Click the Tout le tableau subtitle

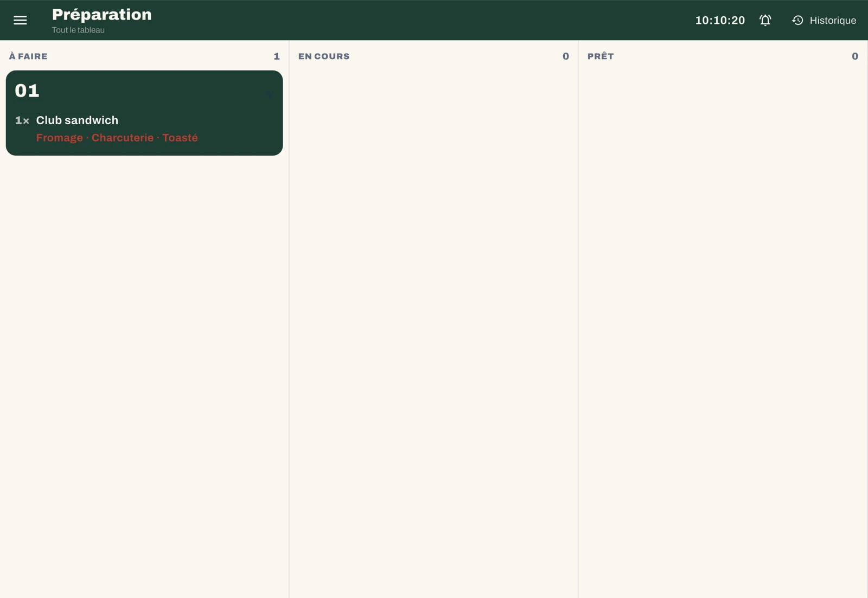coord(78,30)
